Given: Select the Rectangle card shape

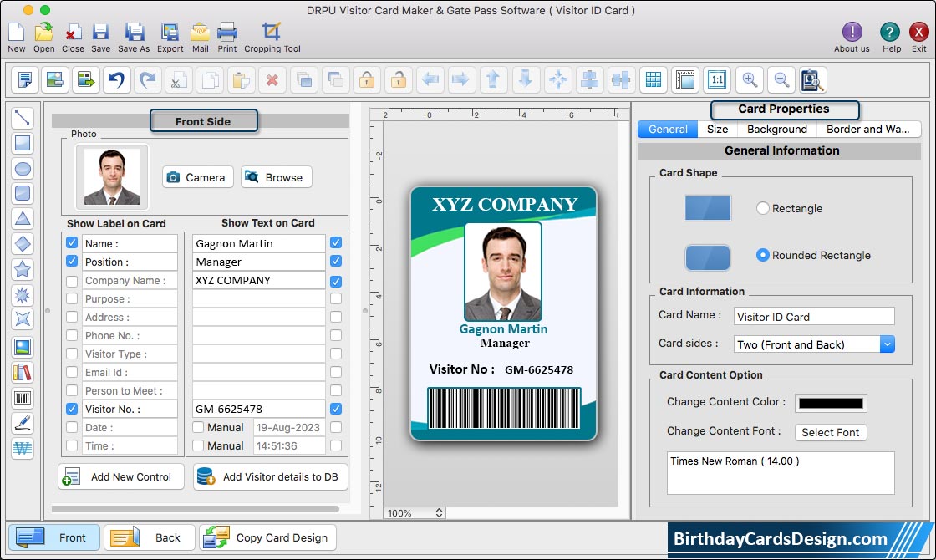Looking at the screenshot, I should click(762, 208).
